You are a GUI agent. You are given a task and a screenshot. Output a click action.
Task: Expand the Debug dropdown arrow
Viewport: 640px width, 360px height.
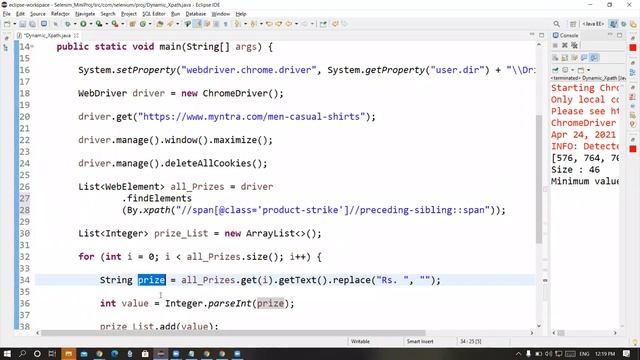75,24
